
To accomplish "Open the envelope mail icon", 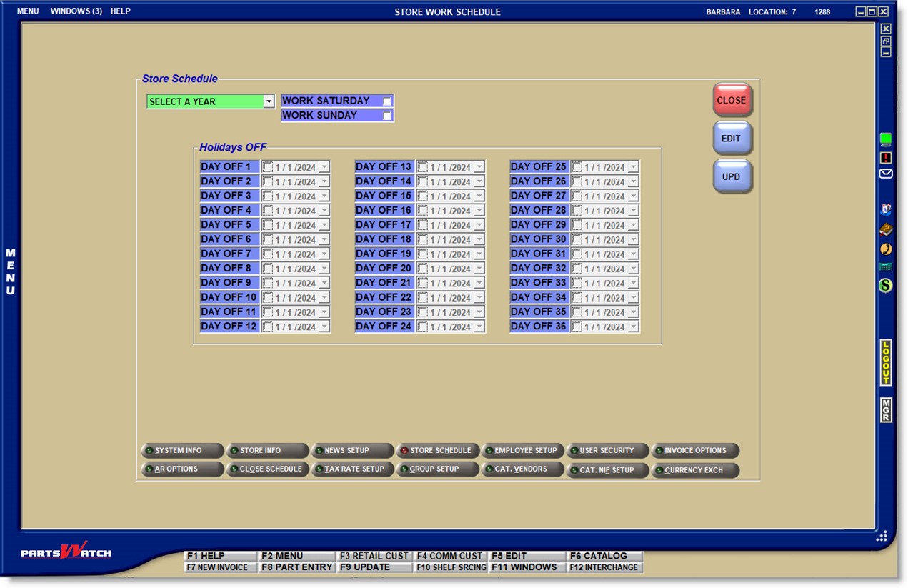I will point(886,174).
